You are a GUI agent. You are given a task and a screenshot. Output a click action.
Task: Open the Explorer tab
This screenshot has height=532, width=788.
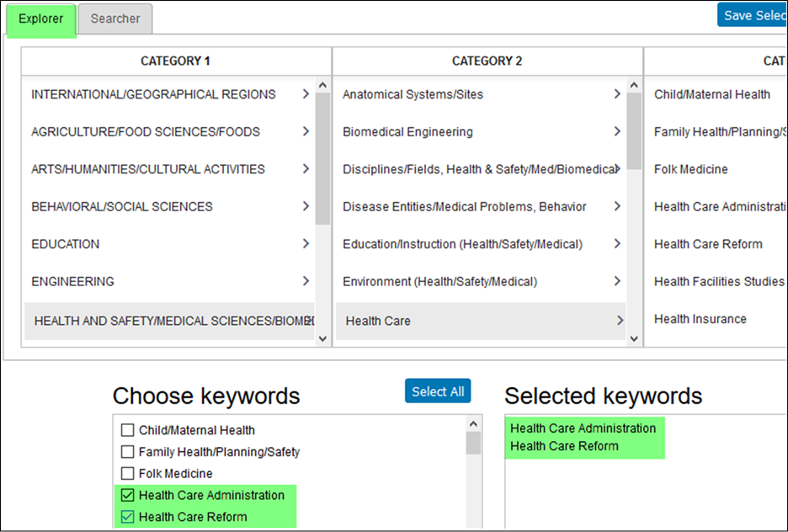click(x=40, y=19)
